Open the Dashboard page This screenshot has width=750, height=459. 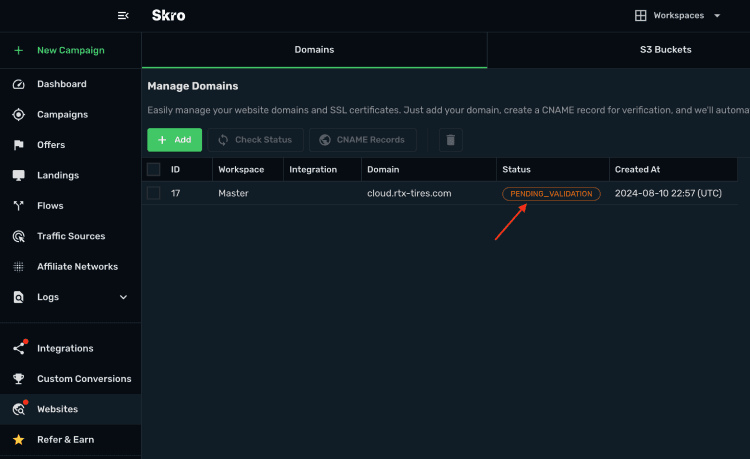62,84
